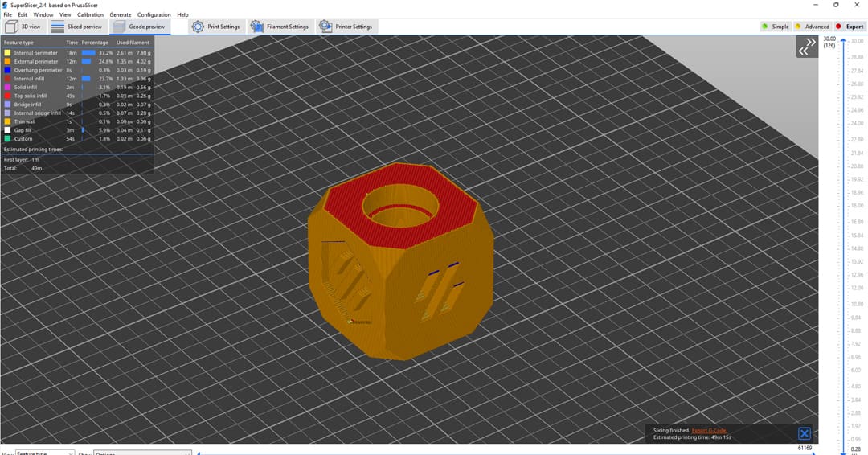Maximize or restore the SuperSlicer window
The image size is (868, 455).
(836, 5)
